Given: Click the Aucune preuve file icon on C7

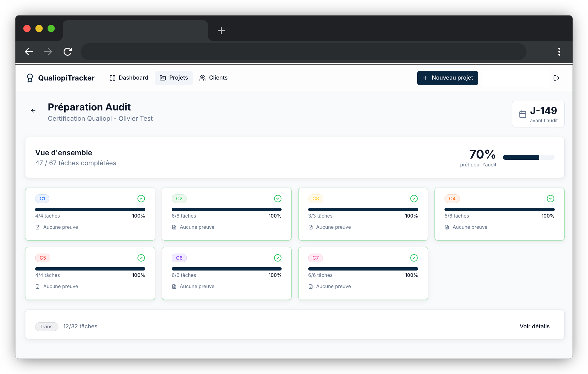Looking at the screenshot, I should coord(310,286).
